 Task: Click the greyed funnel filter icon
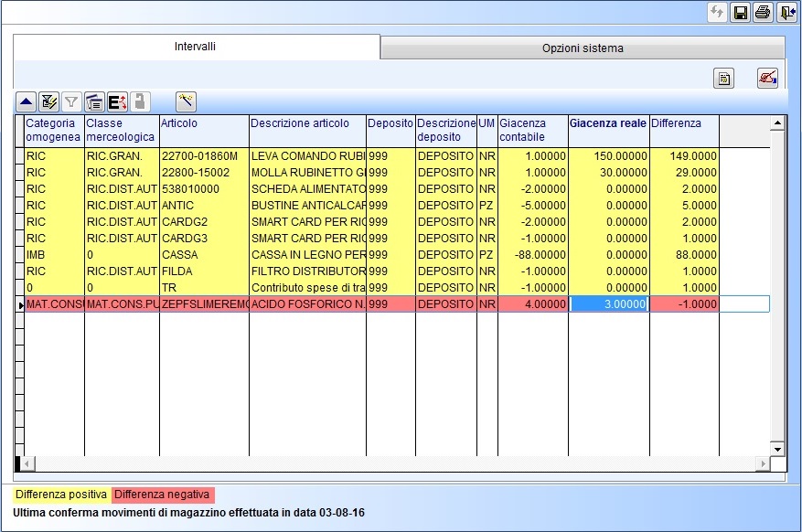(71, 102)
